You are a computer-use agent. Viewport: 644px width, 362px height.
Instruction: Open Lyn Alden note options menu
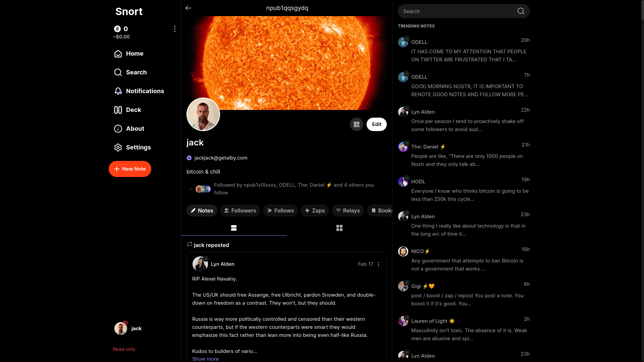[x=378, y=264]
